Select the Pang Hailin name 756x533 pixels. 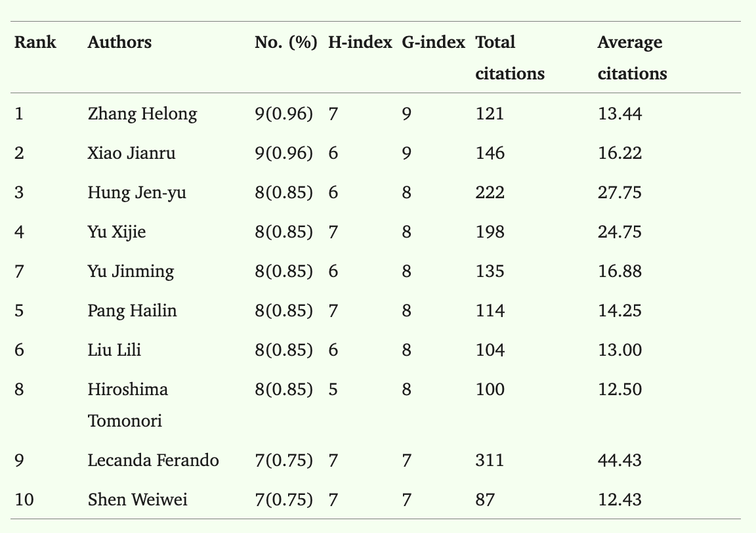pos(132,310)
